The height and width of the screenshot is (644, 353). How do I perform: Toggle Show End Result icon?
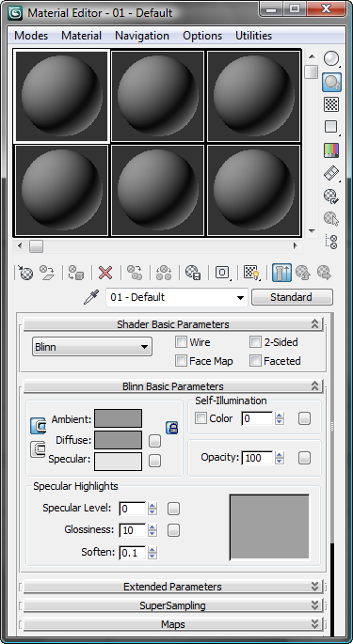(281, 273)
